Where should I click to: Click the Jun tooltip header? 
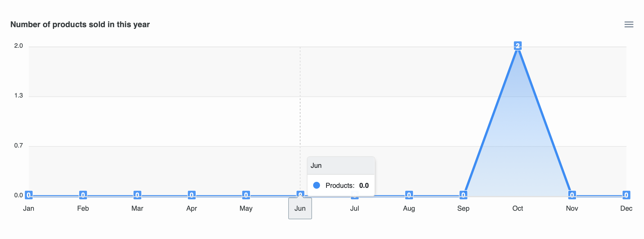point(341,166)
